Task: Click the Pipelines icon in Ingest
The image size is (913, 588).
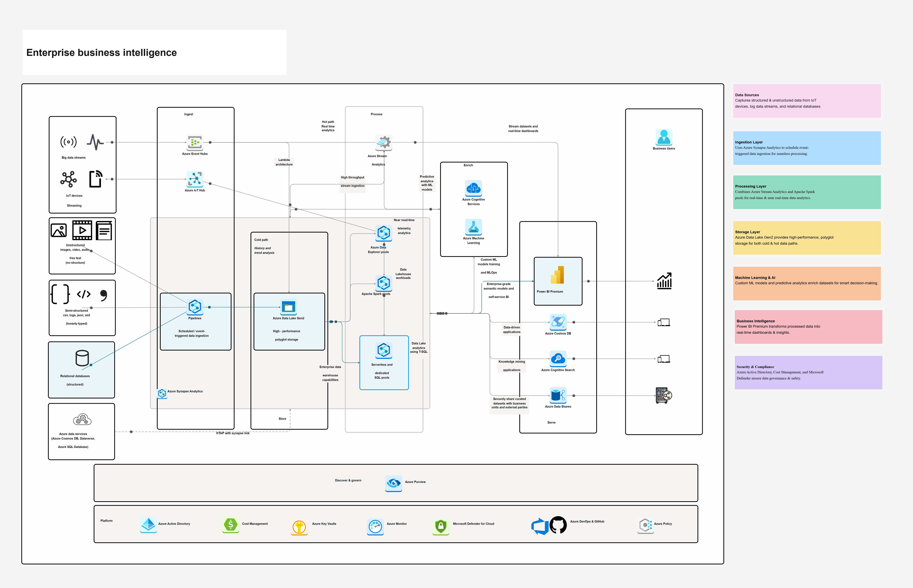Action: coord(195,307)
